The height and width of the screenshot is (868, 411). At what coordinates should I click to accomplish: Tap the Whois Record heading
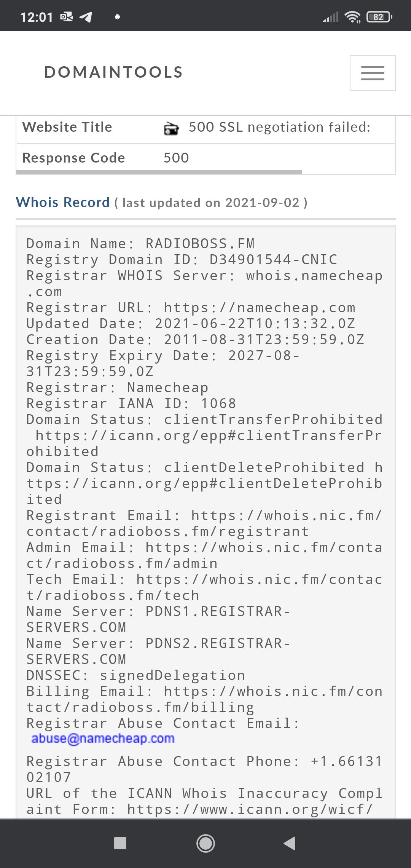click(63, 202)
